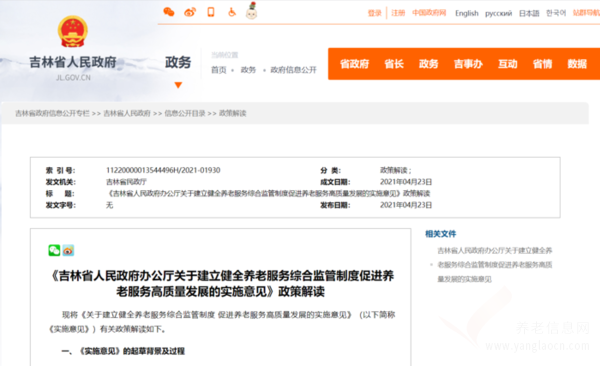This screenshot has width=600, height=366.
Task: Select the 成文日期 value 2021年04月23日
Action: [406, 182]
